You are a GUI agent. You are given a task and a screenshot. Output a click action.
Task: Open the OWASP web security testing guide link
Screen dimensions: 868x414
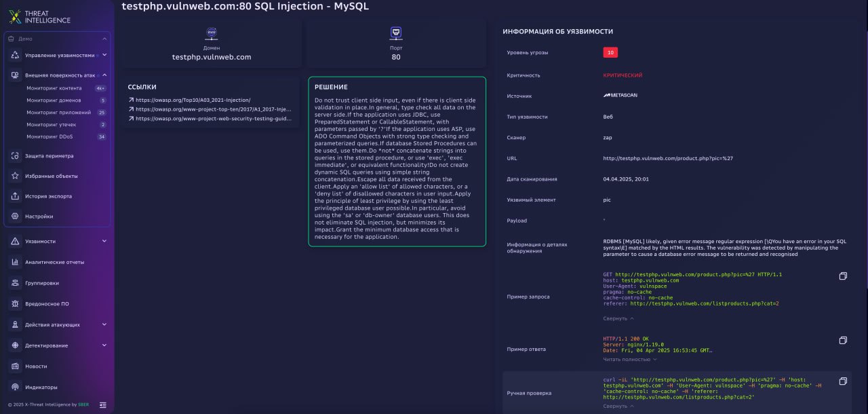click(213, 118)
